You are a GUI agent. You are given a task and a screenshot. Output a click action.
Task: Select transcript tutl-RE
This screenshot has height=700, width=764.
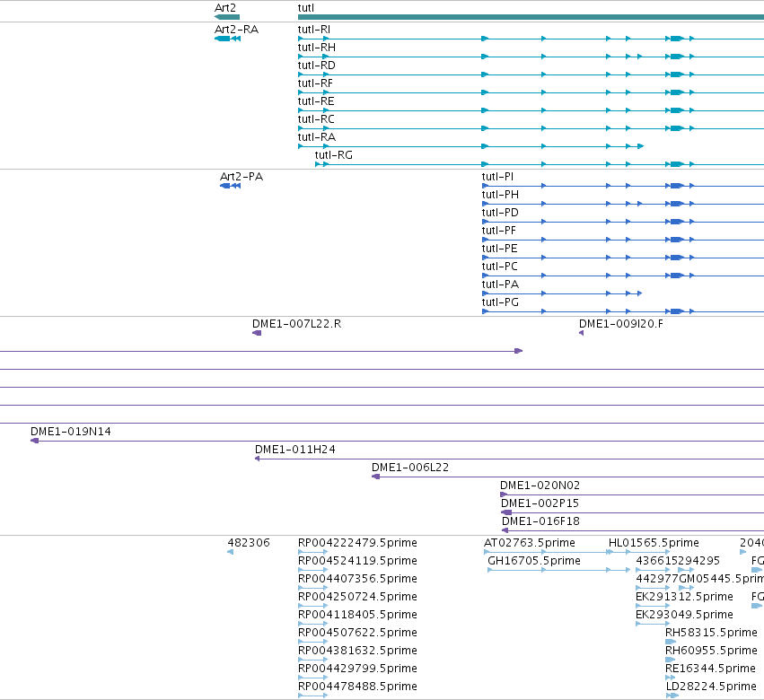tap(316, 101)
